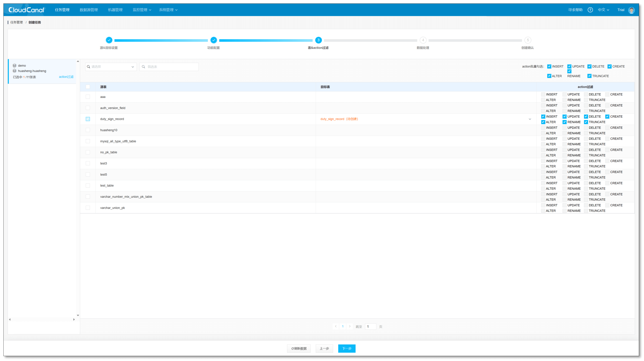
Task: Check the test5 table checkbox
Action: click(x=88, y=174)
